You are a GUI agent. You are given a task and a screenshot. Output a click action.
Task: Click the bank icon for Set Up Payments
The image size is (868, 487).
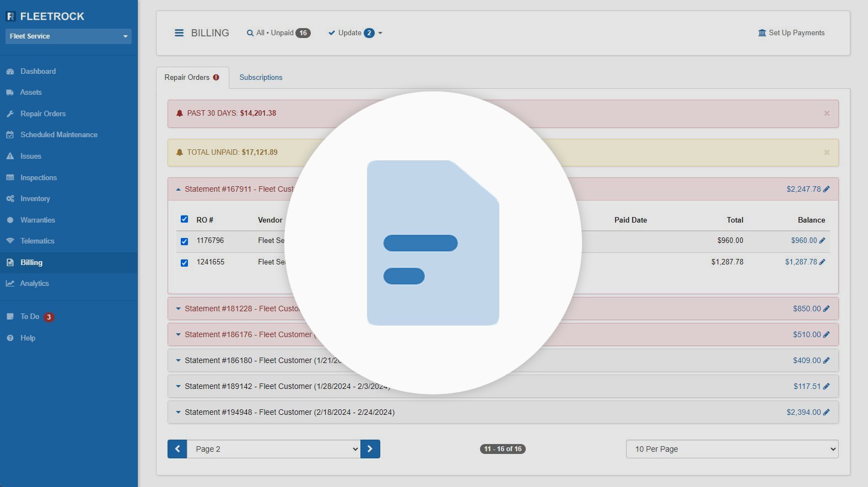click(762, 33)
